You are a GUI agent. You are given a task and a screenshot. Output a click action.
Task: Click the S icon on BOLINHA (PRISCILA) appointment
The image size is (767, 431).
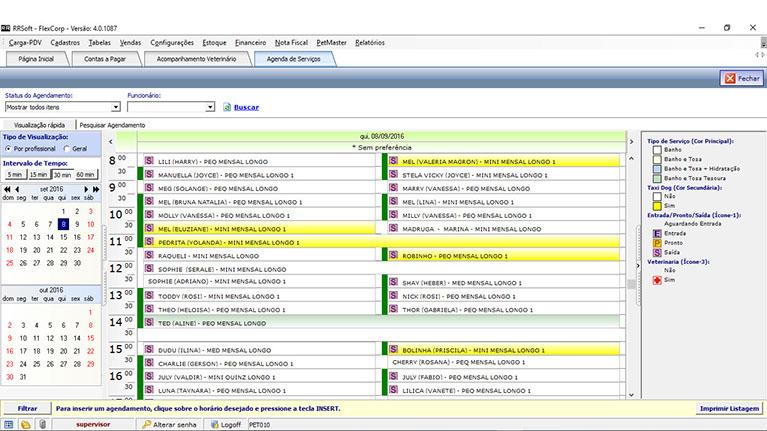(393, 350)
